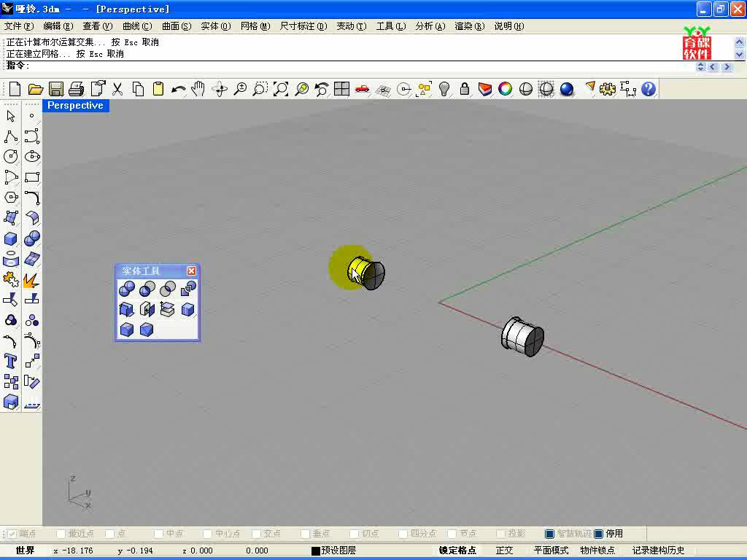
Task: Click the zoom window icon
Action: (x=260, y=89)
